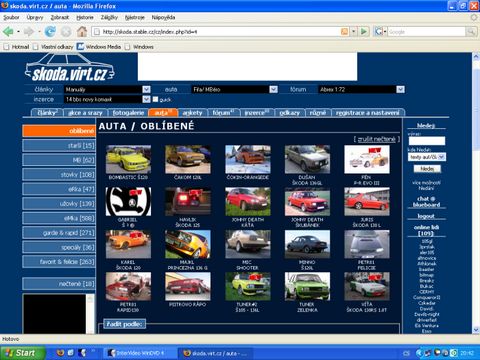Screen dimensions: 480x360
Task: Open the Záložky menu
Action: [109, 17]
